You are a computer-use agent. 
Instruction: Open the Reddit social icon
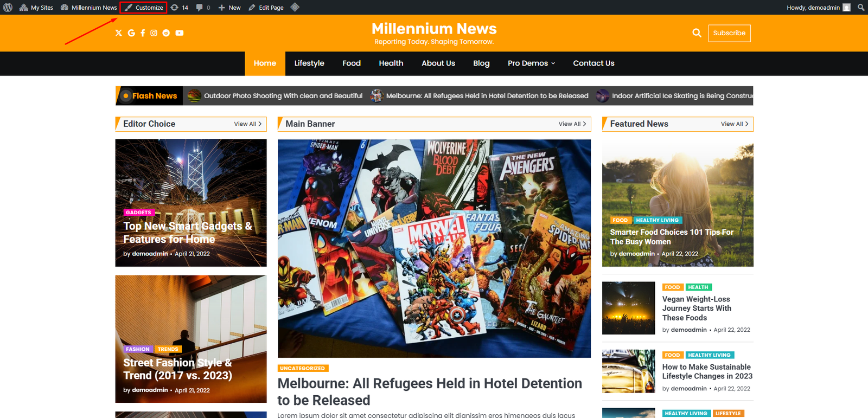click(x=166, y=33)
